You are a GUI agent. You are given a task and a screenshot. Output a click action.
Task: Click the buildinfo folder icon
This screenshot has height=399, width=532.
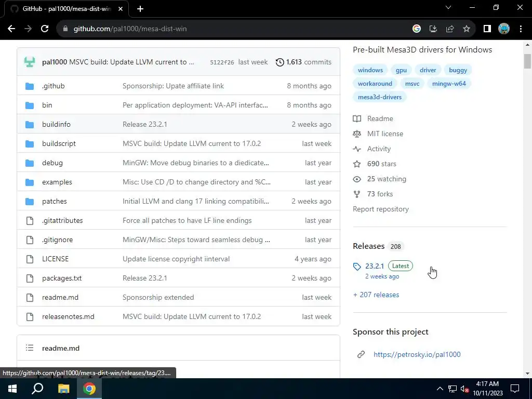pos(30,125)
